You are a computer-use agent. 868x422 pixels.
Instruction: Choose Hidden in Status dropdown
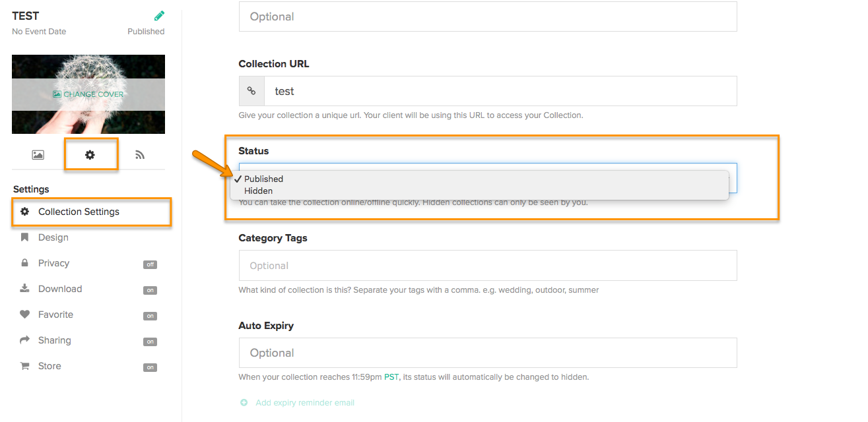(479, 191)
